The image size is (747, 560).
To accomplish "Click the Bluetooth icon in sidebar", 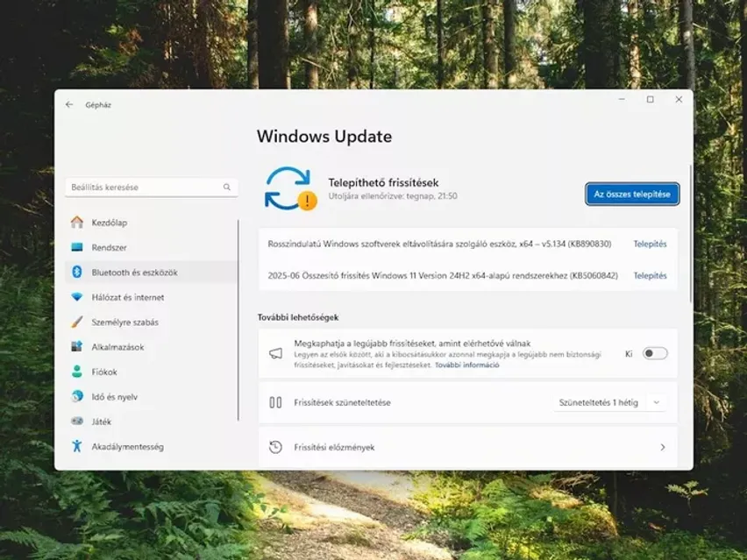I will pyautogui.click(x=76, y=272).
